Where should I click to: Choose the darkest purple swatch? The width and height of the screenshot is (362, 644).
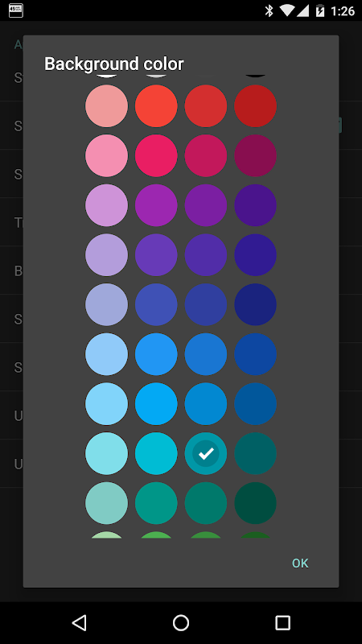[x=255, y=205]
